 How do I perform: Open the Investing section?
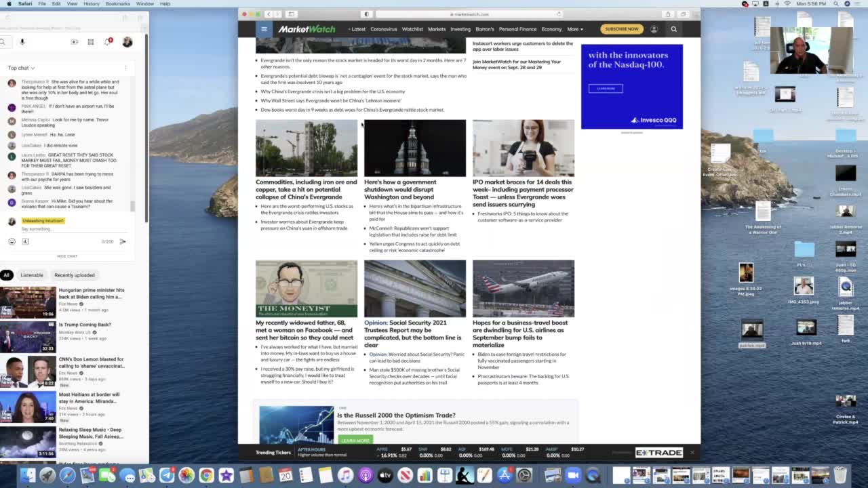pos(460,29)
